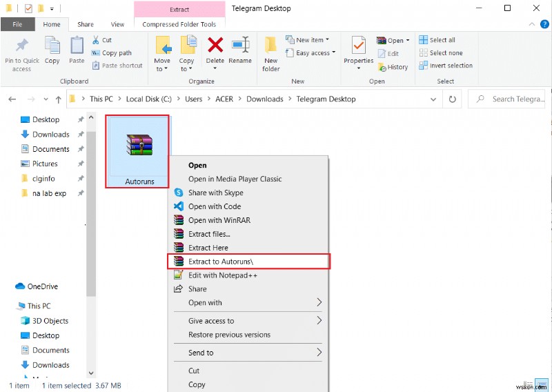
Task: Click This PC in address breadcrumb
Action: point(101,99)
